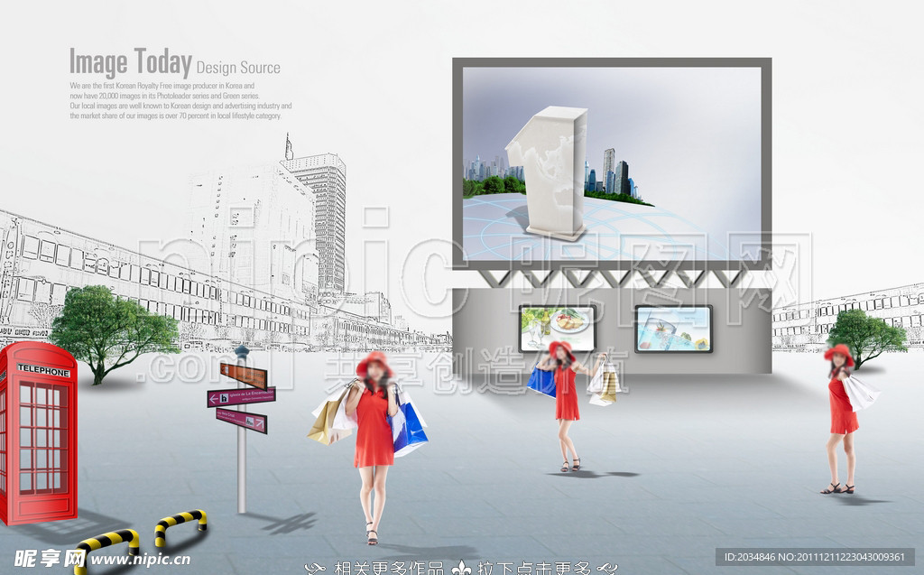Click the green tree beside the phone booth
The height and width of the screenshot is (575, 924).
pyautogui.click(x=108, y=329)
